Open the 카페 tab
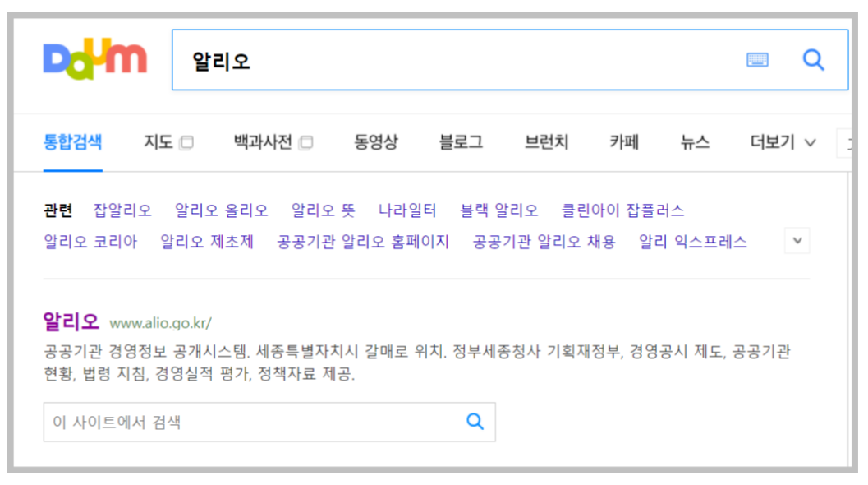The image size is (868, 485). (x=624, y=142)
